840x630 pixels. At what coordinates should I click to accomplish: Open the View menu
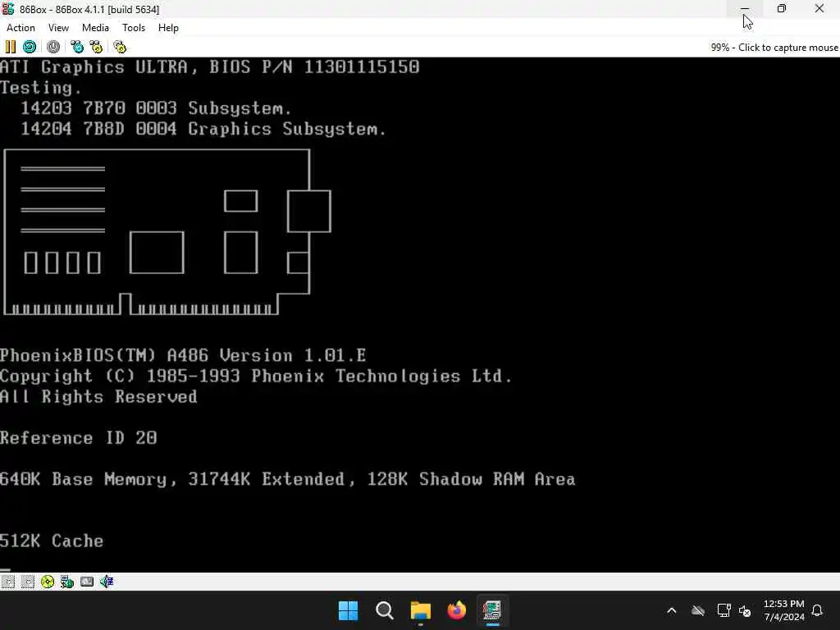click(58, 28)
